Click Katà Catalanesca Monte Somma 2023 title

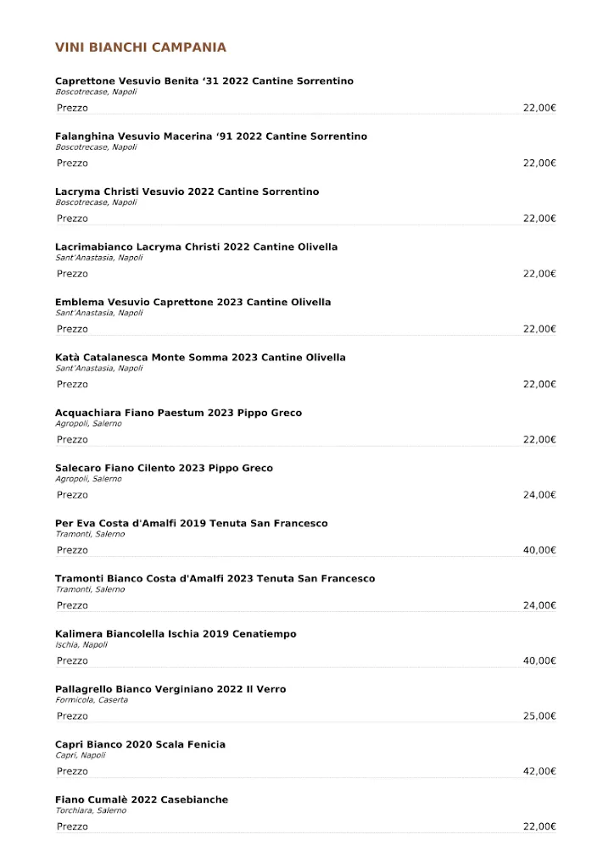pyautogui.click(x=200, y=358)
